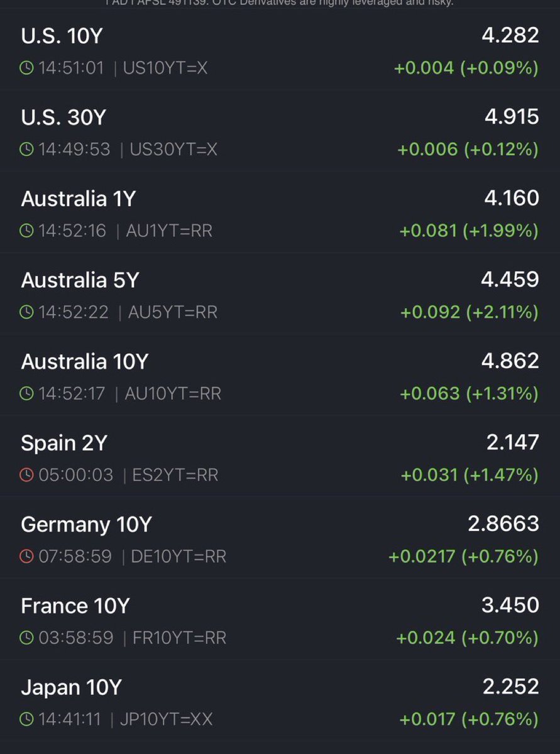Screen dimensions: 560x754
Task: Click the US10YT=X ticker symbol
Action: [165, 68]
